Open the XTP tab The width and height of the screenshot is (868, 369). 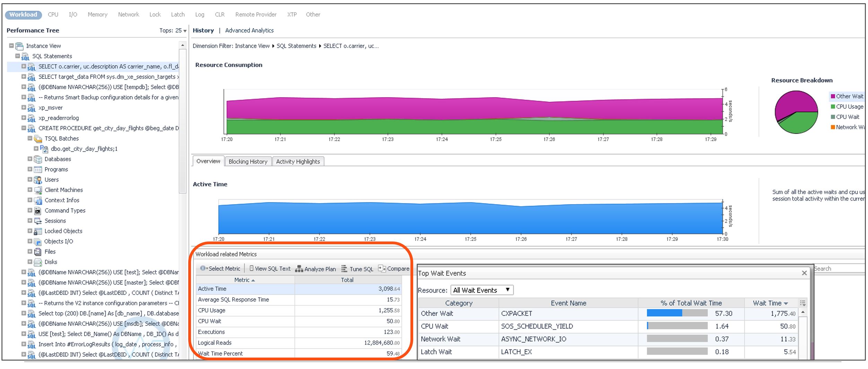pos(292,15)
